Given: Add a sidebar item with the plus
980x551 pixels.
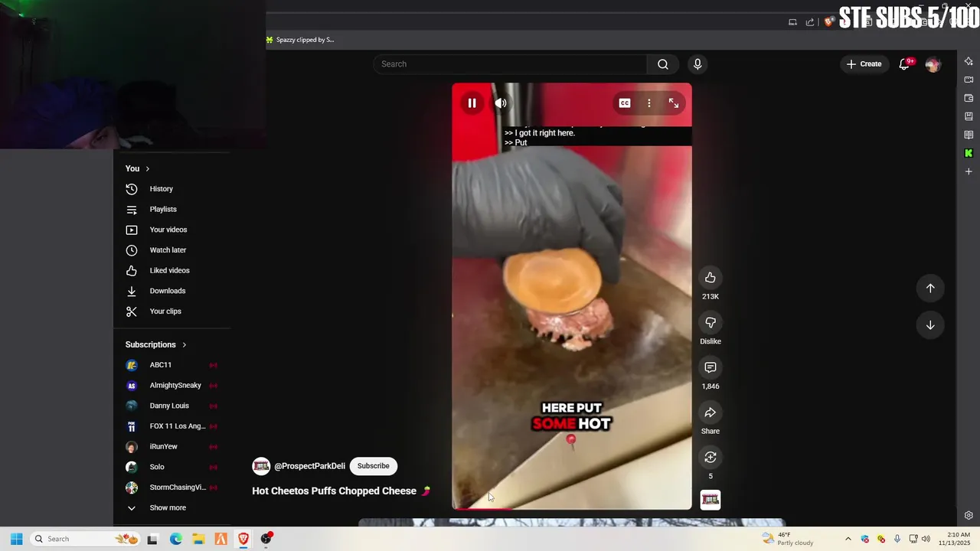Looking at the screenshot, I should [x=969, y=171].
